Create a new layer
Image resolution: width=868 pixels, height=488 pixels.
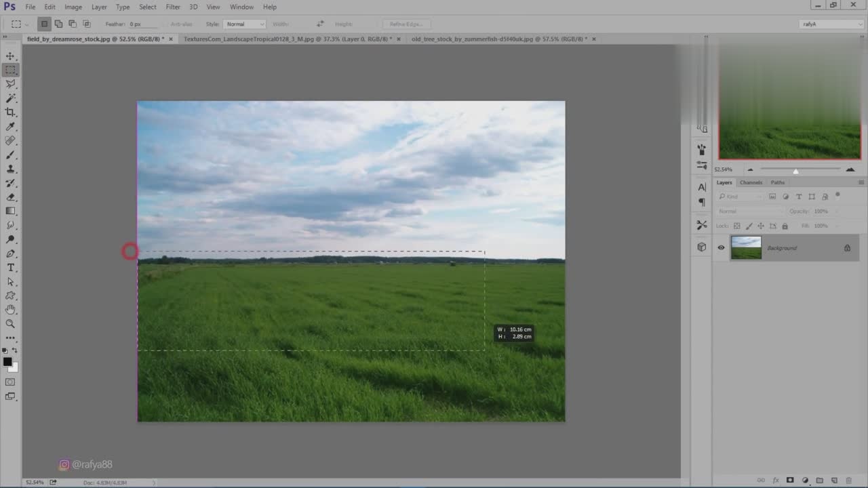pos(834,480)
